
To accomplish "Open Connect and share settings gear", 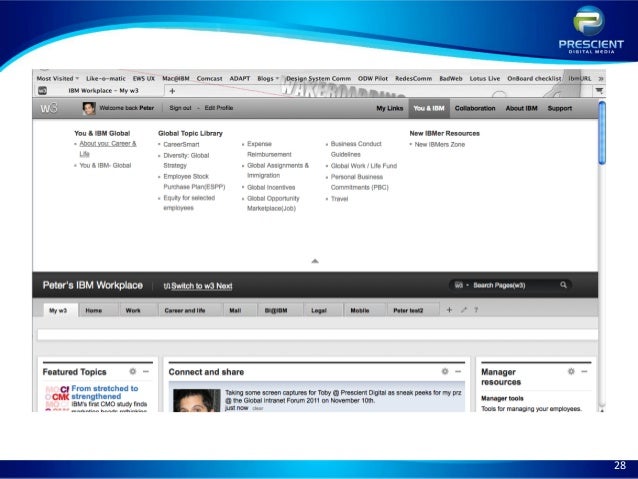I will point(445,371).
